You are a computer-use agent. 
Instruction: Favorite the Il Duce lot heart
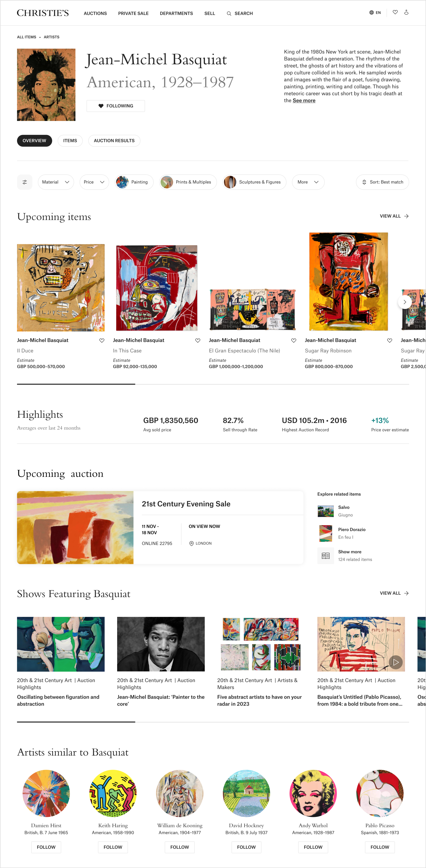pos(102,340)
